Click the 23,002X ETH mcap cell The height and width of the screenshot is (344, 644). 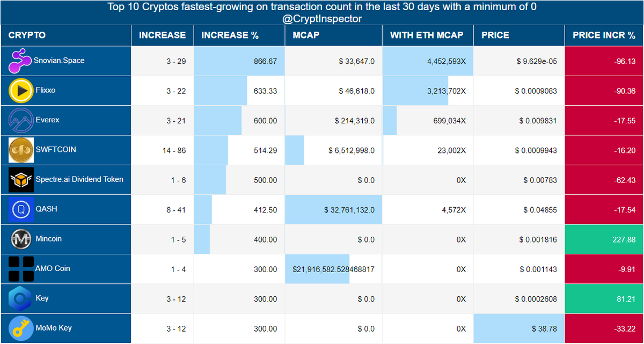click(x=428, y=150)
